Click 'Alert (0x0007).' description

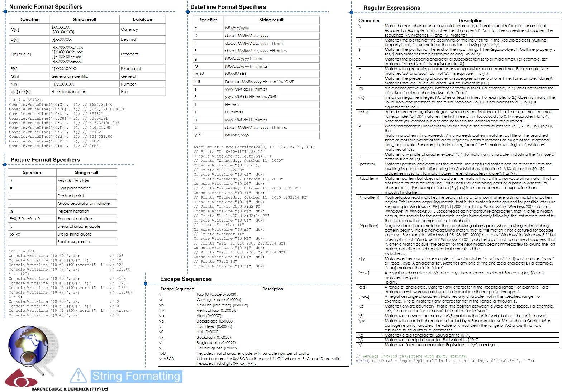[x=210, y=316]
